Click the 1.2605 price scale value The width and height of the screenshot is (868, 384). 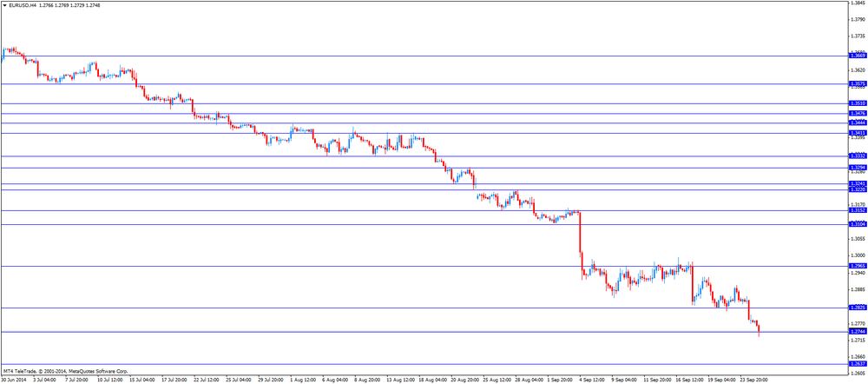click(858, 373)
